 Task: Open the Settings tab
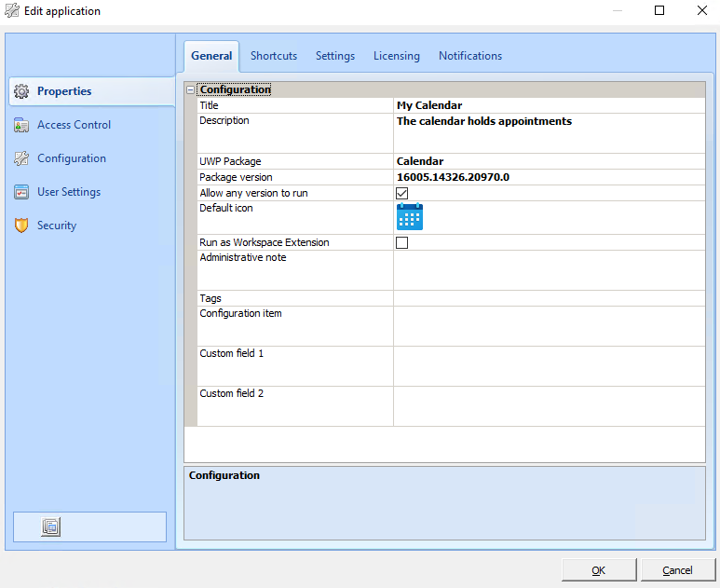pyautogui.click(x=335, y=56)
